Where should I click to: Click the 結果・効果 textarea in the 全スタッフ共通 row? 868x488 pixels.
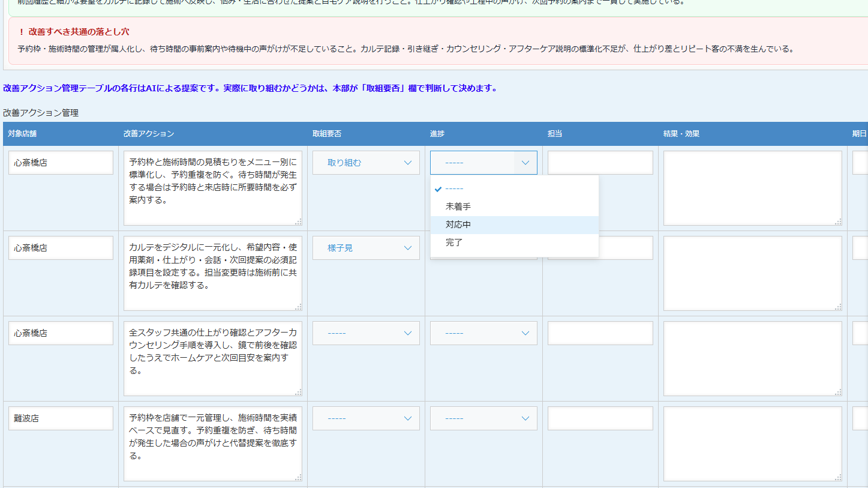753,358
